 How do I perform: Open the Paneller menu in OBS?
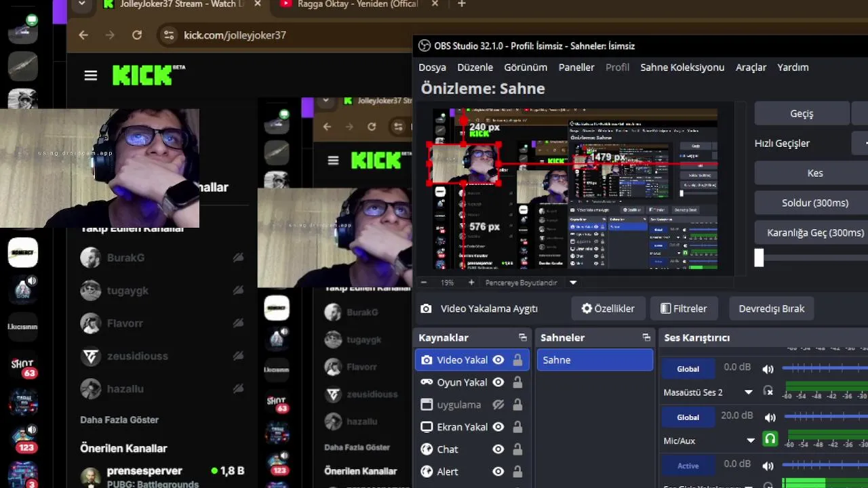576,67
